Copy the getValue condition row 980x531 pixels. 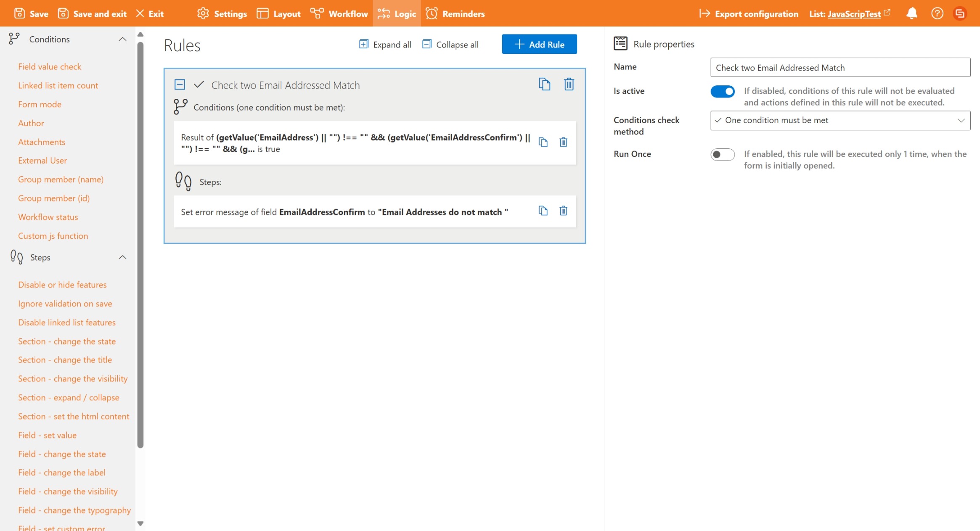click(543, 143)
